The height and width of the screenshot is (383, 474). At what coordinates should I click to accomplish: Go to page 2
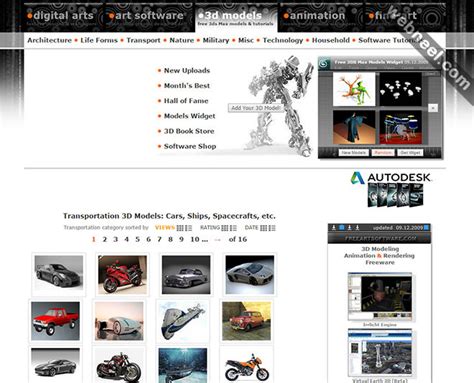105,239
